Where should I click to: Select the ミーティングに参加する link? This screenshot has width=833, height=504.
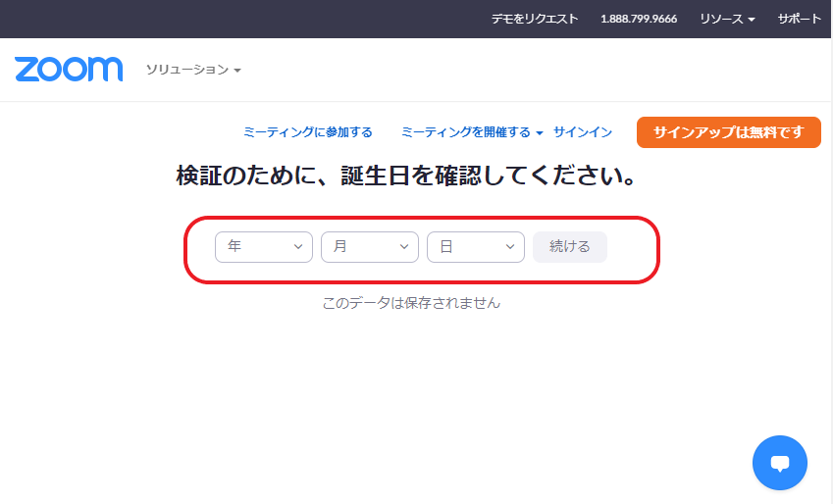tap(307, 132)
